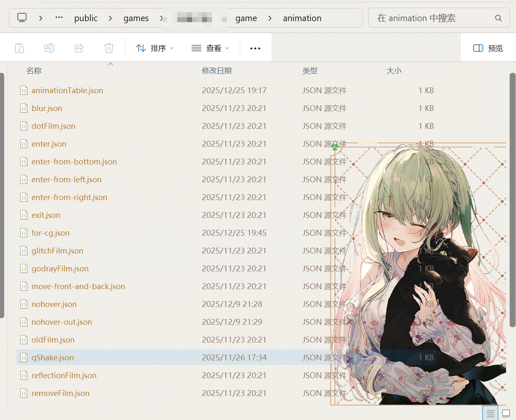Click the file list vertical scrollbar
The height and width of the screenshot is (420, 516).
click(513, 200)
